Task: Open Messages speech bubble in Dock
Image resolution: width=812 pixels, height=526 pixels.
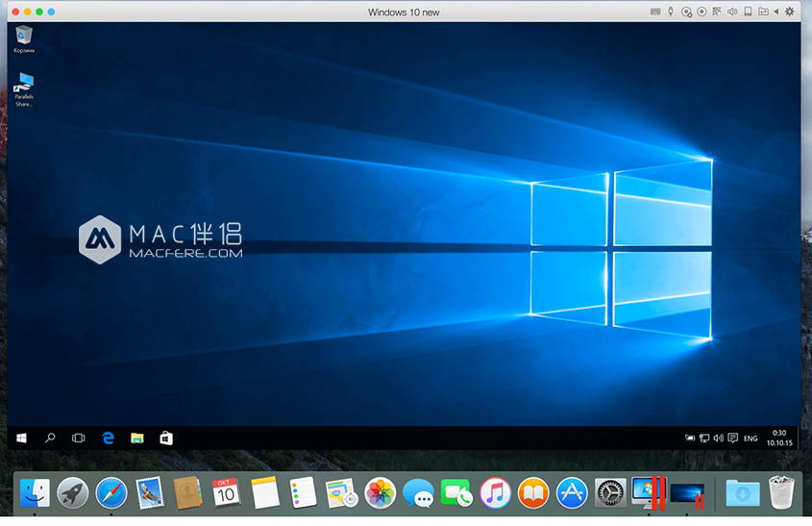Action: coord(418,493)
